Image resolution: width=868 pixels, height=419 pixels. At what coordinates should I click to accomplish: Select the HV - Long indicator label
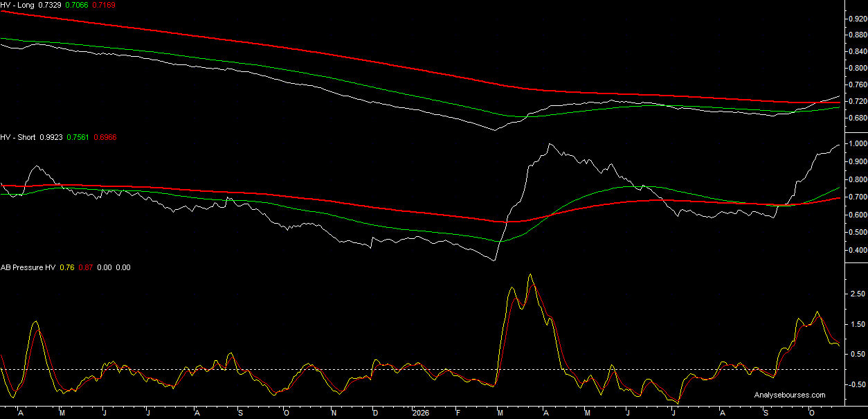(x=18, y=5)
